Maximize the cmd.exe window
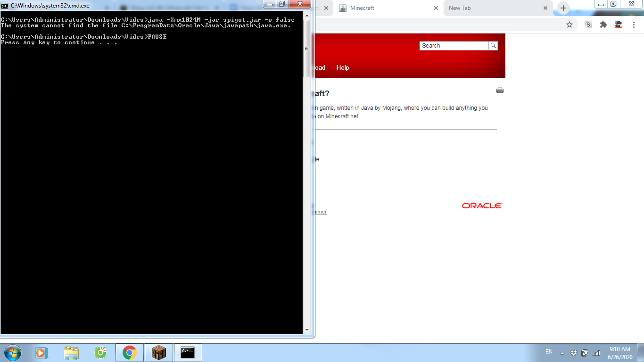This screenshot has width=644, height=362. click(x=281, y=4)
